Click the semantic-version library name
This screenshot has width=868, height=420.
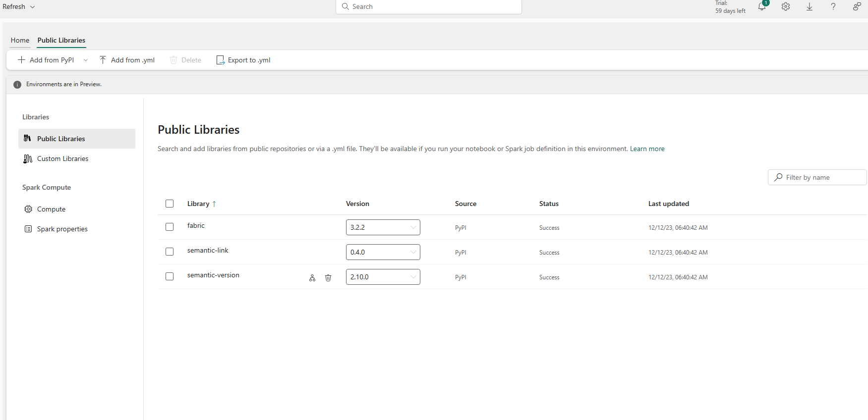(x=213, y=275)
